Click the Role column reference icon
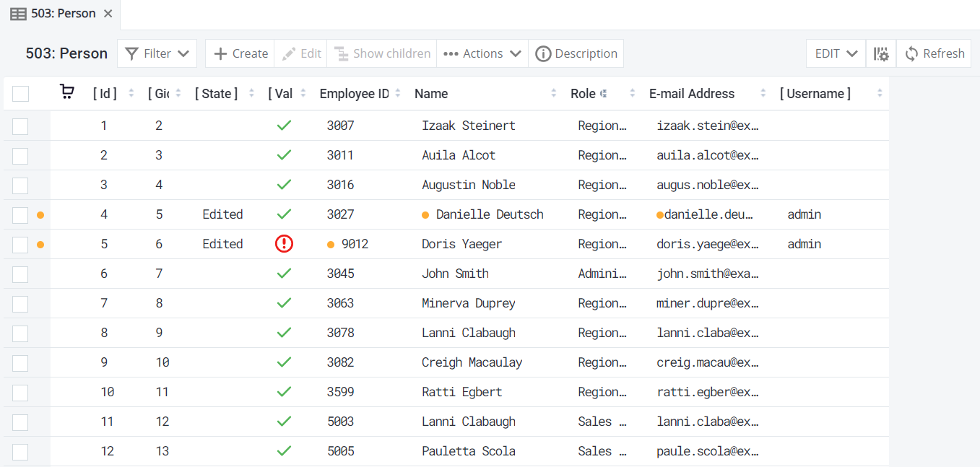This screenshot has height=467, width=980. (604, 94)
